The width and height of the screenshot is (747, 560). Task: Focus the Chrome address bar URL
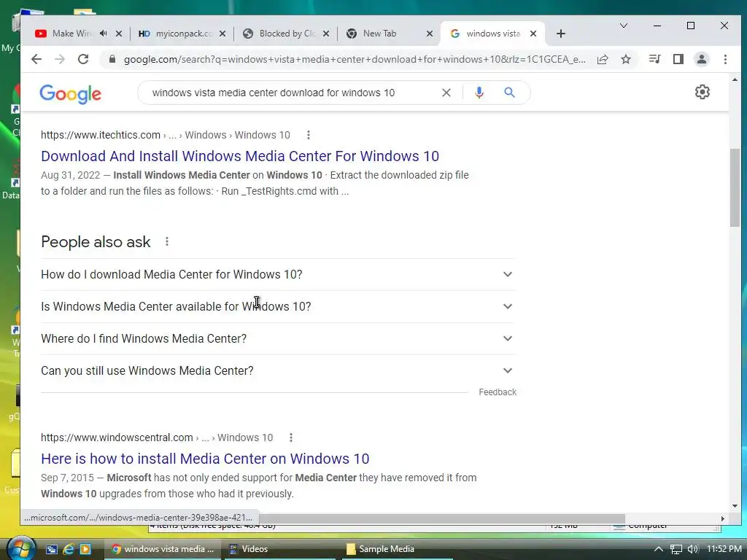click(355, 59)
